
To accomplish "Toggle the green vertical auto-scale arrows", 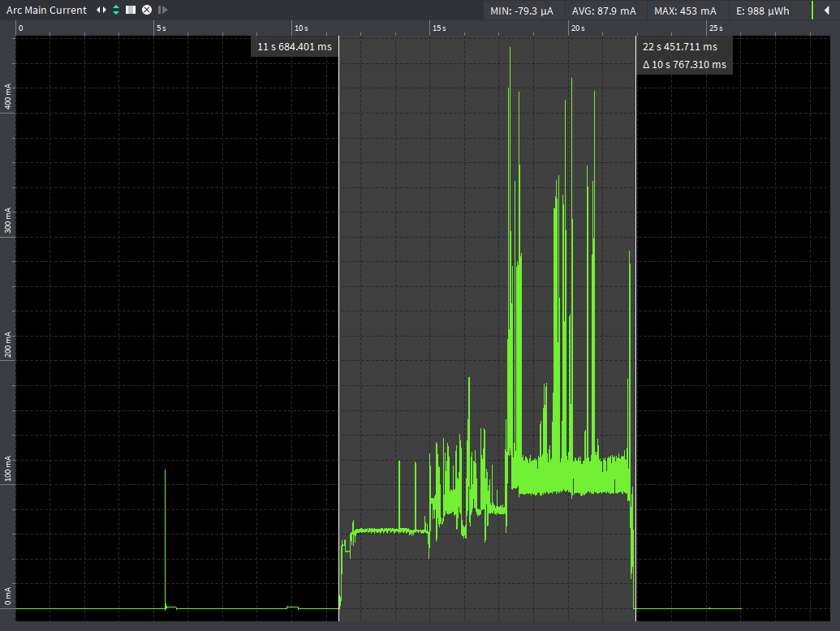I will [116, 10].
